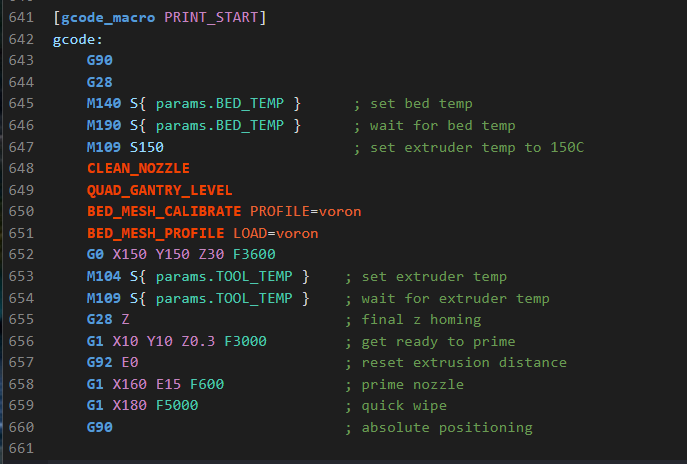Click line number 641 in the gutter
The width and height of the screenshot is (687, 464).
tap(21, 18)
